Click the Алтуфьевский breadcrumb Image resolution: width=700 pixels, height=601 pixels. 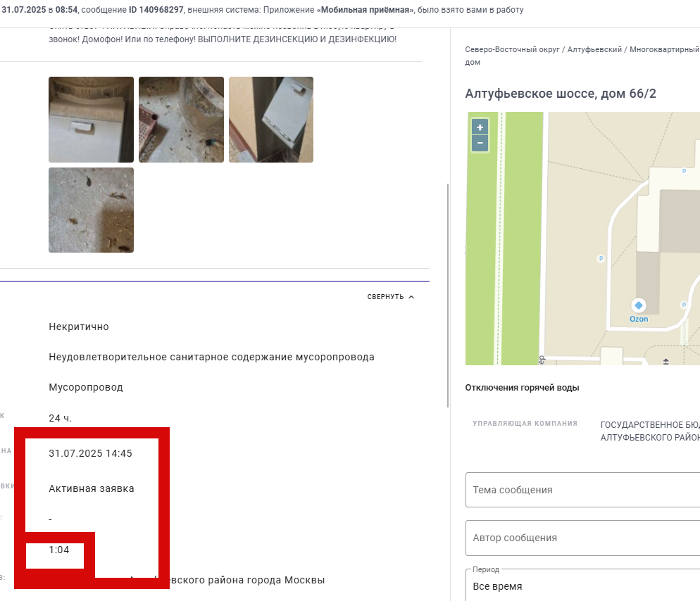(594, 49)
